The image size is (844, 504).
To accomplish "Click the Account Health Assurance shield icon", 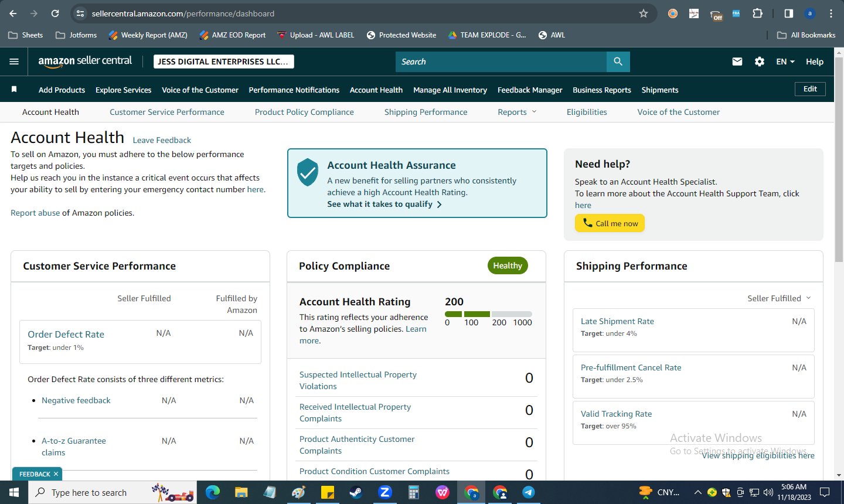I will click(308, 172).
